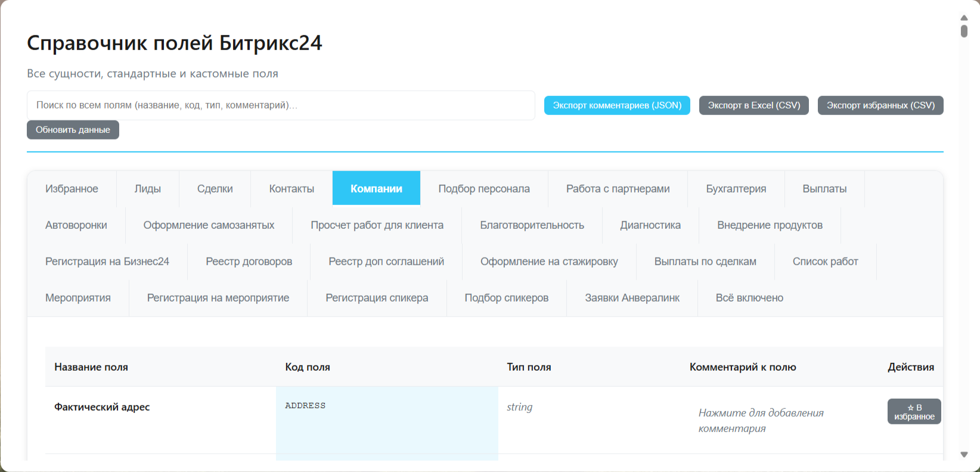This screenshot has width=980, height=472.
Task: Go to the Контакты tab
Action: (x=291, y=189)
